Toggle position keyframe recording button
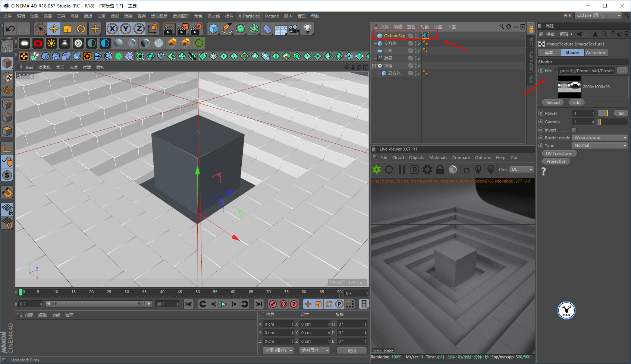Image resolution: width=631 pixels, height=364 pixels. point(308,304)
